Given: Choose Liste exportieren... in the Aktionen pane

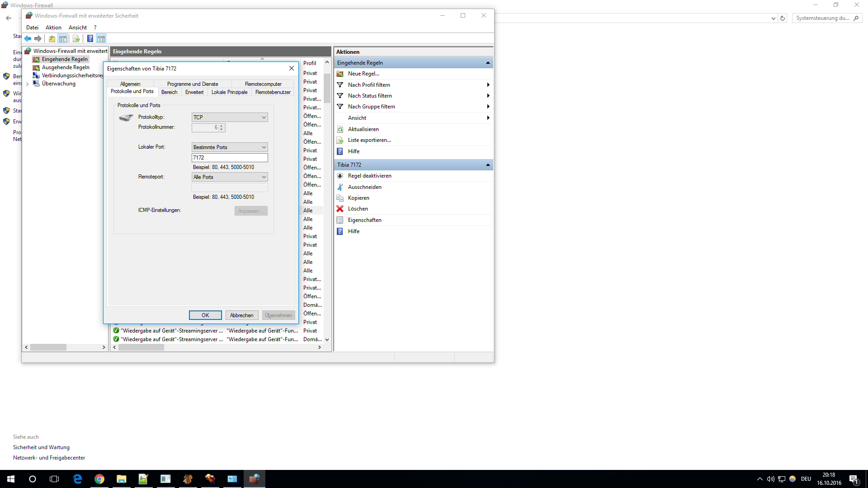Looking at the screenshot, I should pyautogui.click(x=369, y=140).
